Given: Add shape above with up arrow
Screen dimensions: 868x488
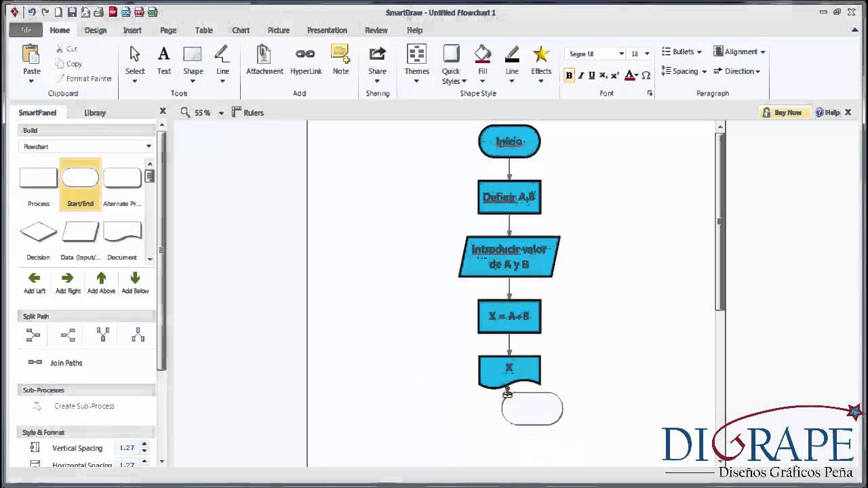Looking at the screenshot, I should (x=101, y=283).
